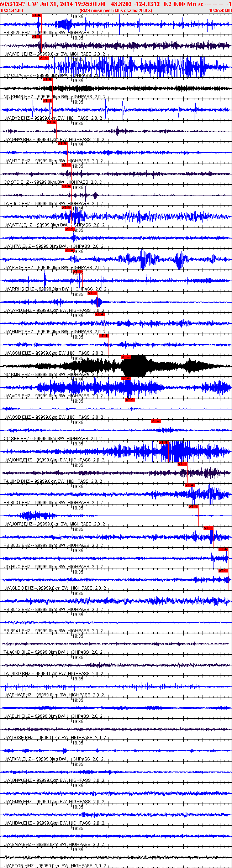Select the UW HMET EHZ trace label
This screenshot has width=232, height=868.
pyautogui.click(x=54, y=332)
